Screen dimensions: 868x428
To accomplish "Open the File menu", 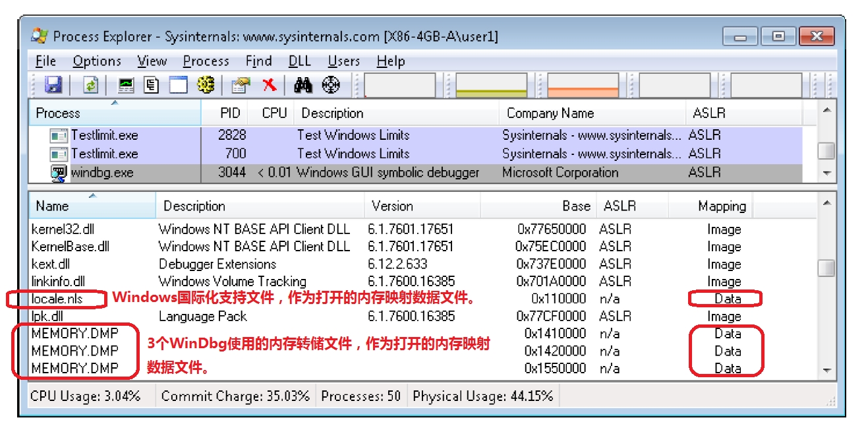I will point(45,61).
